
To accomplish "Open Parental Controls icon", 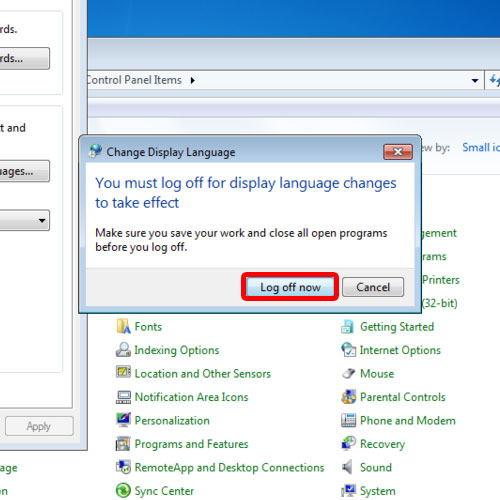I will [x=349, y=397].
